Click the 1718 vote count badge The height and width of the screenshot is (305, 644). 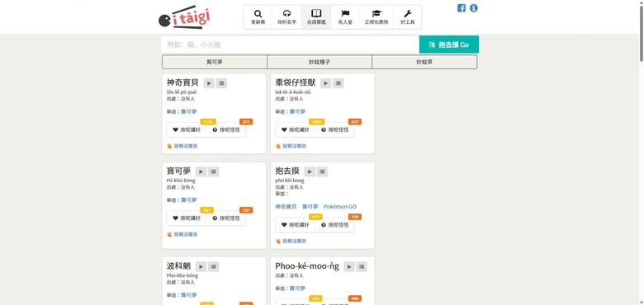208,122
